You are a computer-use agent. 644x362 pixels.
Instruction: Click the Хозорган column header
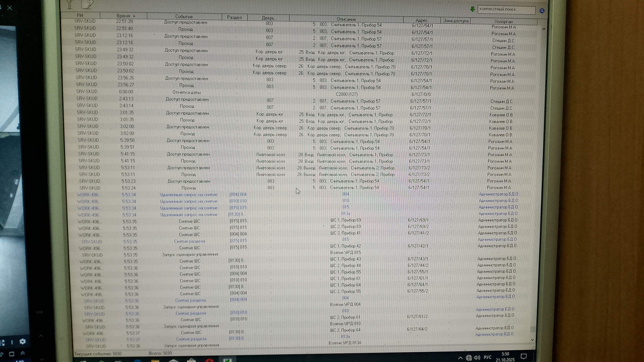[503, 21]
